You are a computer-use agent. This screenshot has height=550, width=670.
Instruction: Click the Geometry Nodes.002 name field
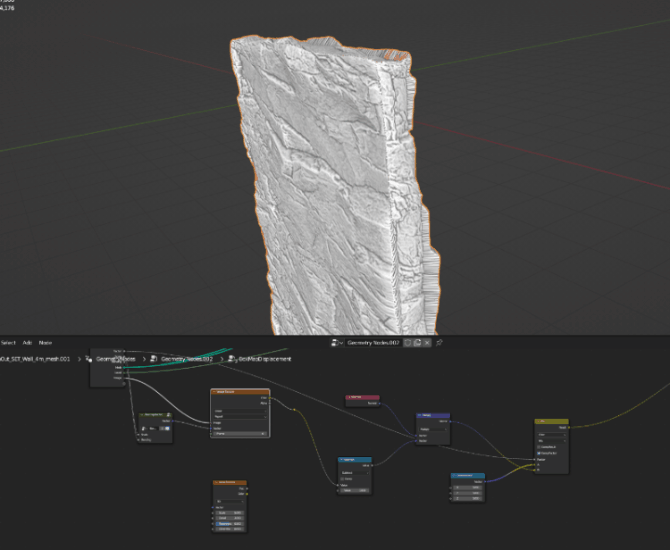(373, 343)
